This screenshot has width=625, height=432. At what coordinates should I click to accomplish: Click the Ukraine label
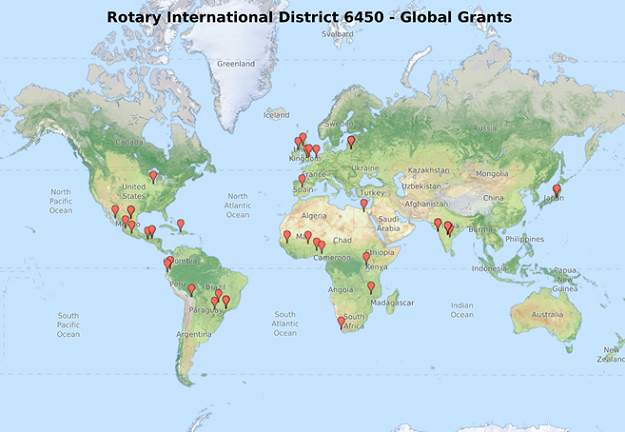[365, 168]
